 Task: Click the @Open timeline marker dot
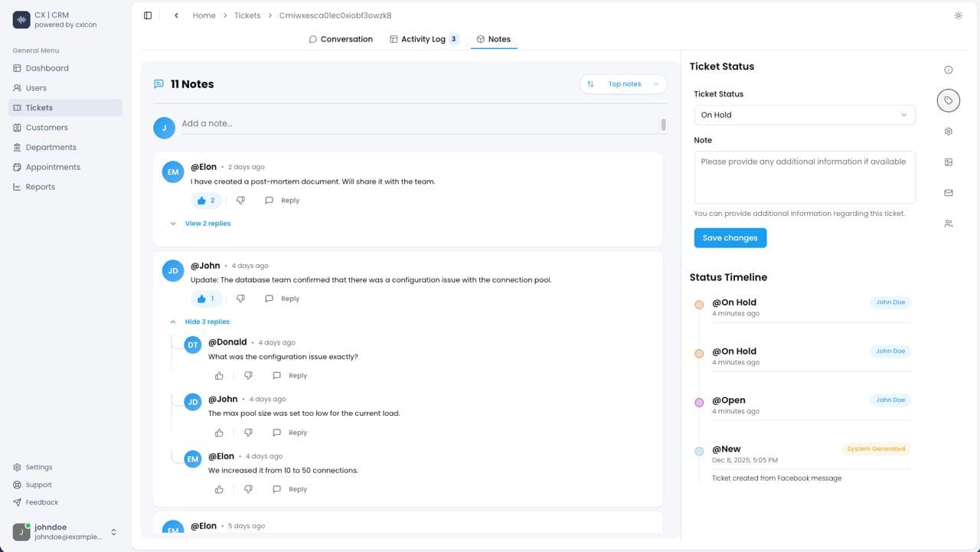coord(699,403)
